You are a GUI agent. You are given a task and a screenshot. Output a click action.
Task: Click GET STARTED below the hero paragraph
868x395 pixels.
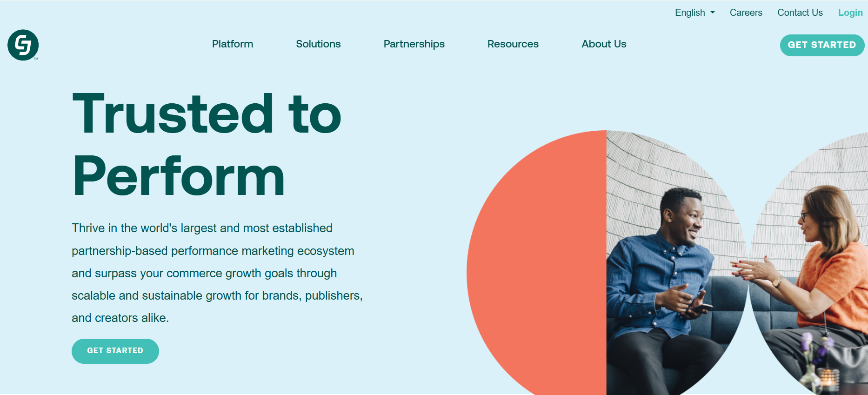[115, 351]
